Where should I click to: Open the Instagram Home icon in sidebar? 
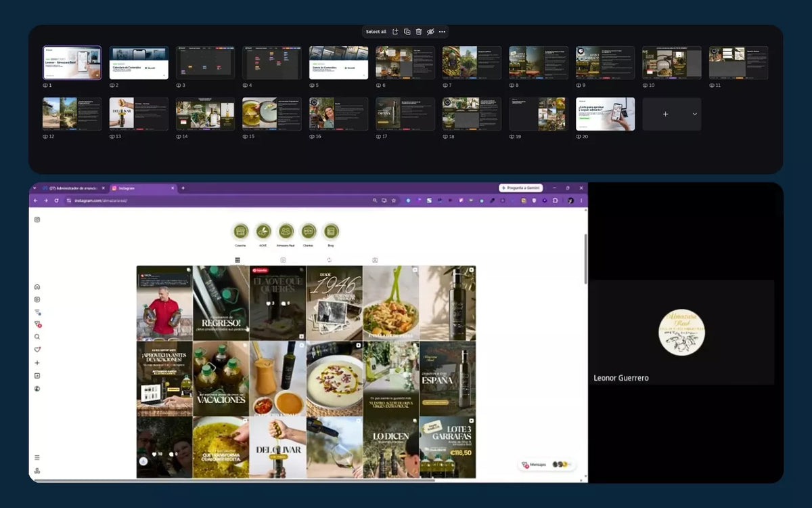pos(37,287)
